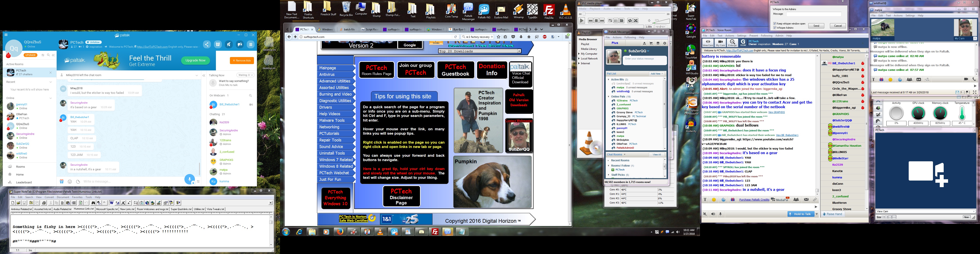Open Favorites menu in Super NoteTab

[77, 197]
